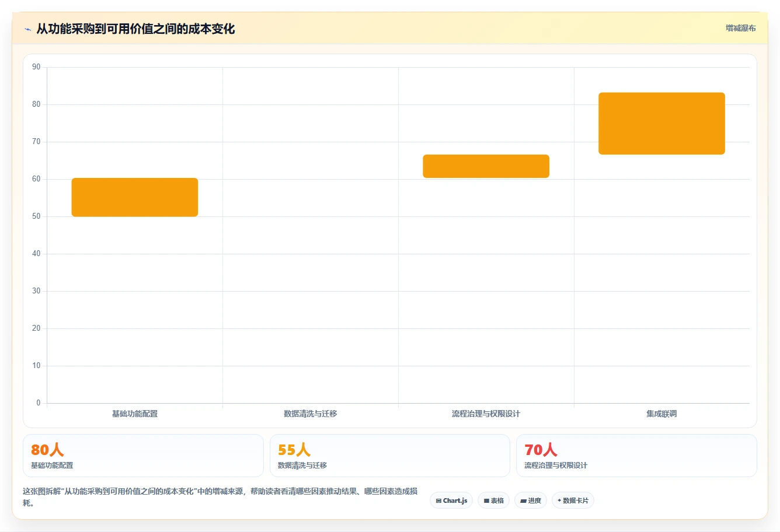Image resolution: width=780 pixels, height=532 pixels.
Task: Click the 70人 data card
Action: point(636,456)
